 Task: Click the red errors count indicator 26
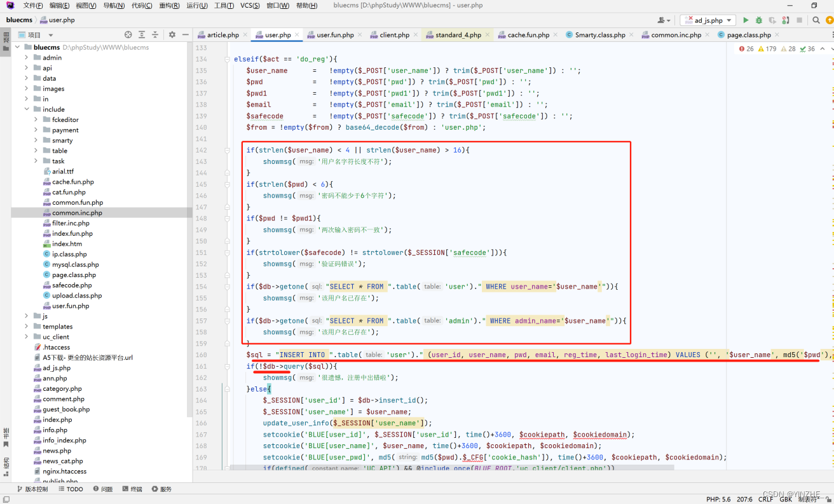tap(746, 48)
